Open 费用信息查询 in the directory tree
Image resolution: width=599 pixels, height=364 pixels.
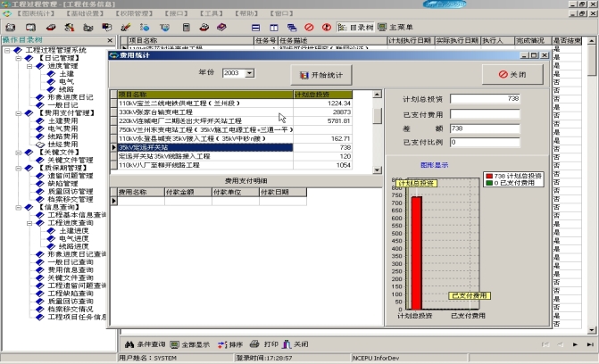click(x=71, y=270)
